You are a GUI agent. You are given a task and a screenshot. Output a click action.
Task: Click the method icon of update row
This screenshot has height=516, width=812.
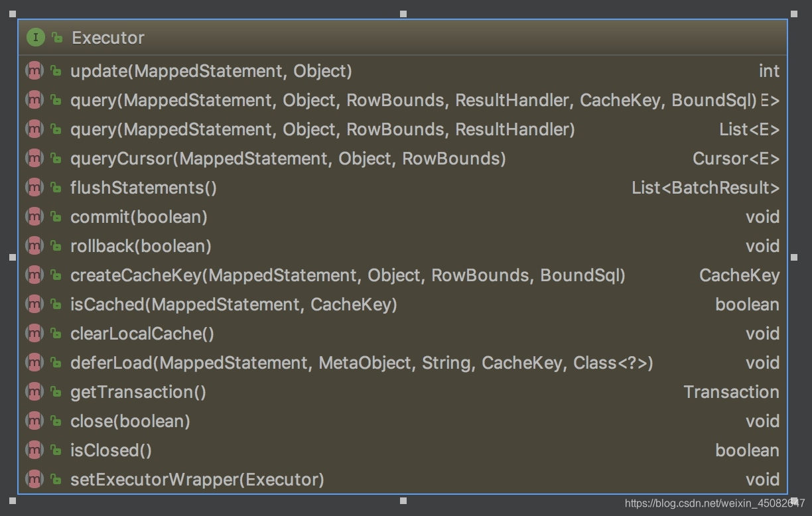[34, 70]
